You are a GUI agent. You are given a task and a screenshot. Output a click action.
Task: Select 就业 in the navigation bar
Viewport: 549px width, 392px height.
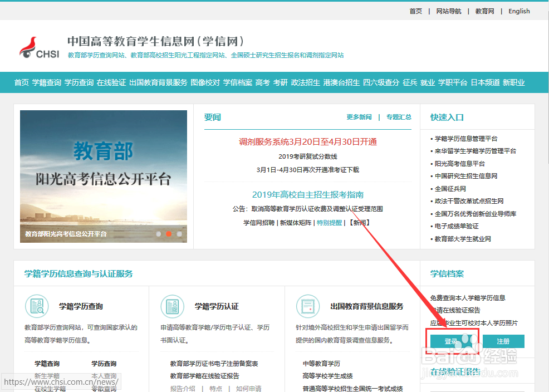(428, 82)
